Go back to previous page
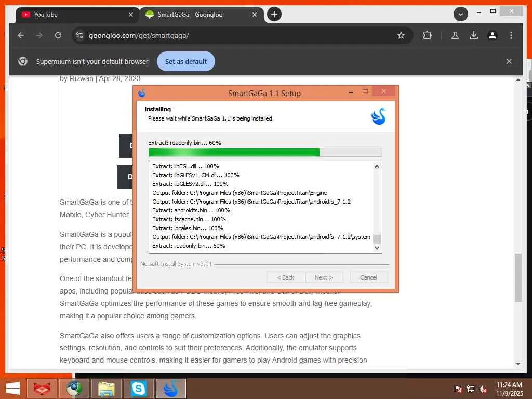The height and width of the screenshot is (399, 532). [x=21, y=35]
